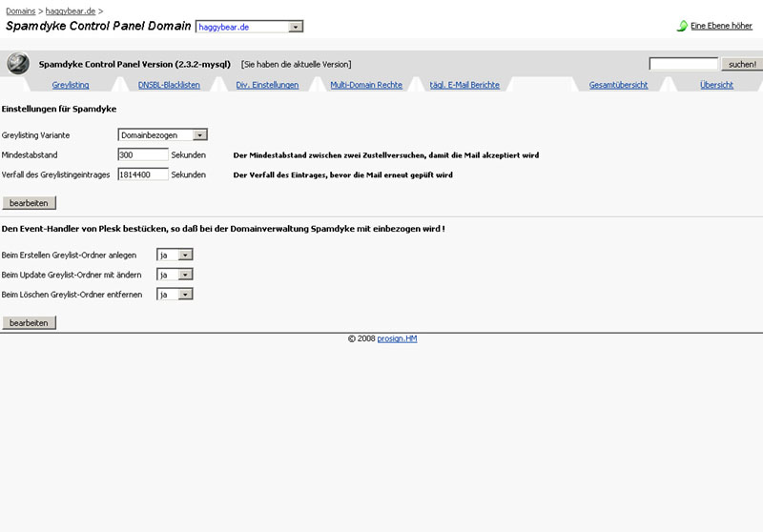Open the Übersicht tab
This screenshot has height=532, width=763.
(716, 85)
